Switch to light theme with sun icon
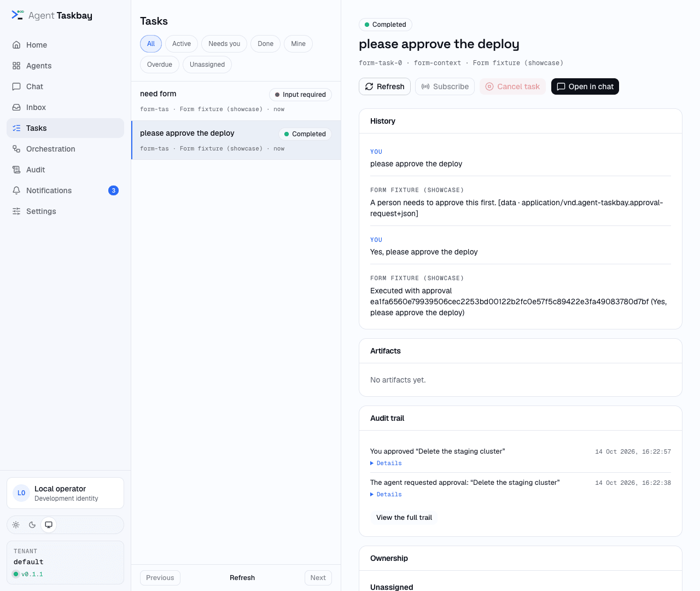The width and height of the screenshot is (700, 591). point(16,525)
